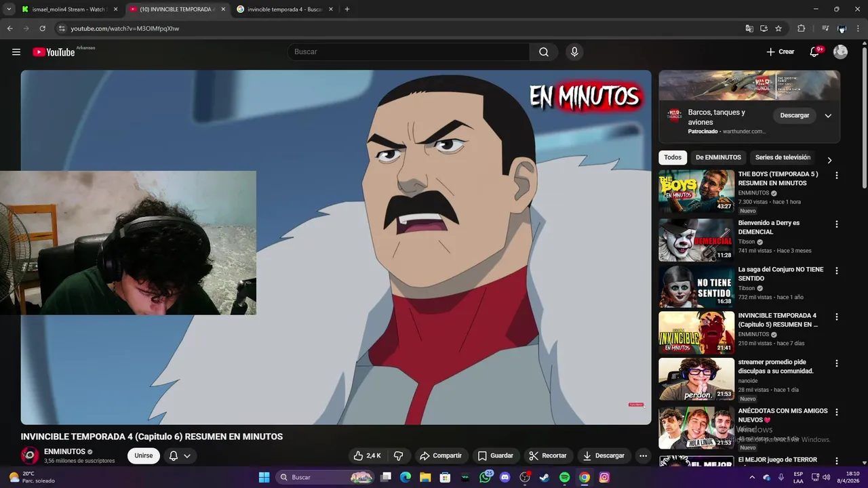The width and height of the screenshot is (868, 488).
Task: Go to the YouTube home logo
Action: pyautogui.click(x=54, y=52)
